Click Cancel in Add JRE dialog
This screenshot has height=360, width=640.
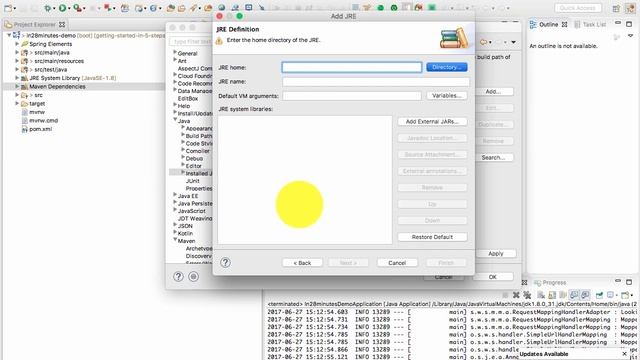[x=397, y=263]
